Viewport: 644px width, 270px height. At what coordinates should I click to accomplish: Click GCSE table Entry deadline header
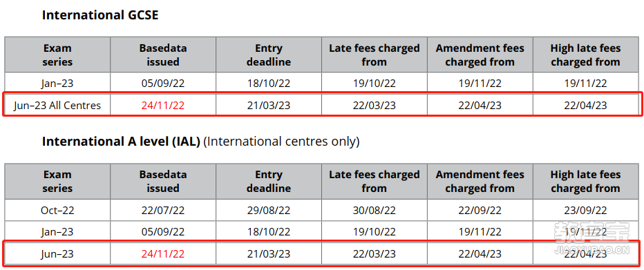click(269, 55)
